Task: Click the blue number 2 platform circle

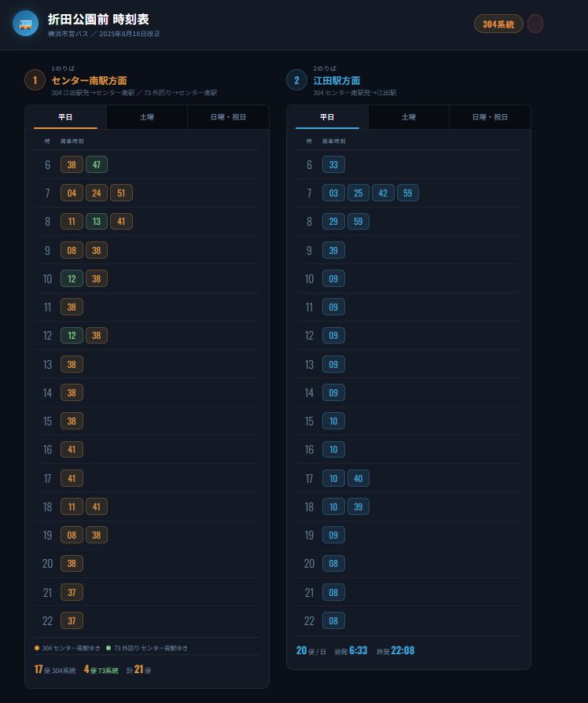Action: coord(296,80)
